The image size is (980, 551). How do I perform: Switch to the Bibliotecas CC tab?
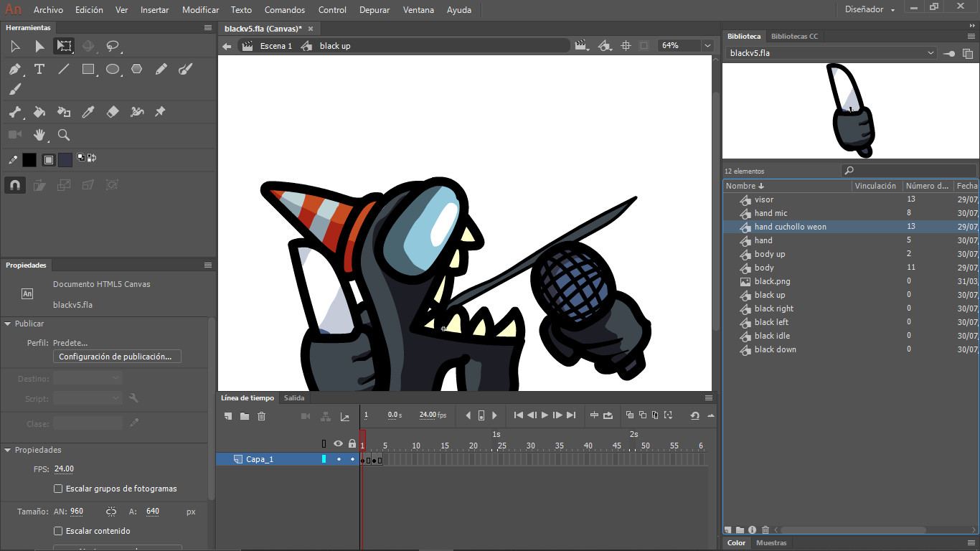coord(794,36)
